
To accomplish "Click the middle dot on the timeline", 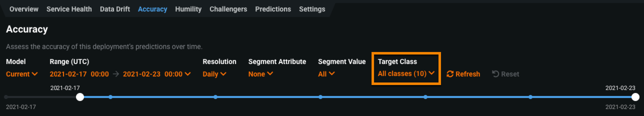I will (x=320, y=97).
